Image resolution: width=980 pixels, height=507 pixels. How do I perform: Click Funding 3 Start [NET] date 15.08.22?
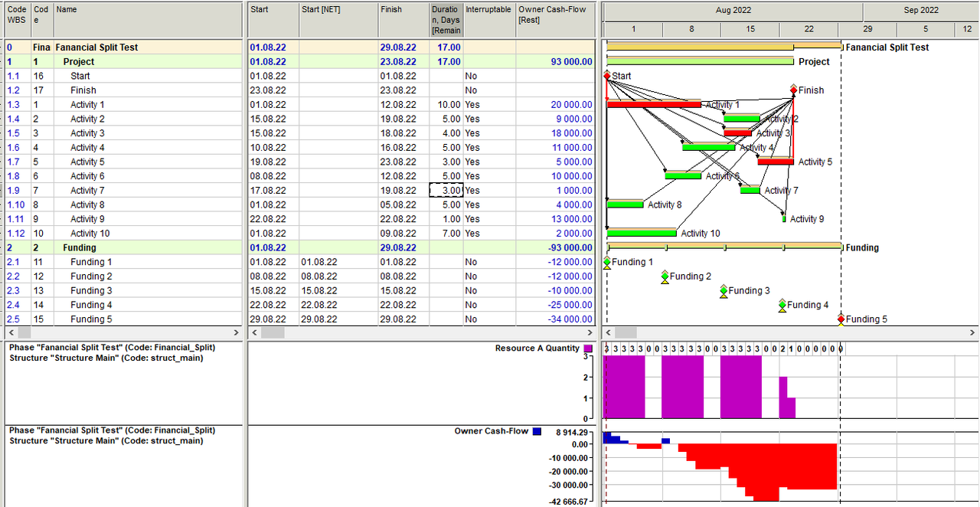(x=319, y=290)
